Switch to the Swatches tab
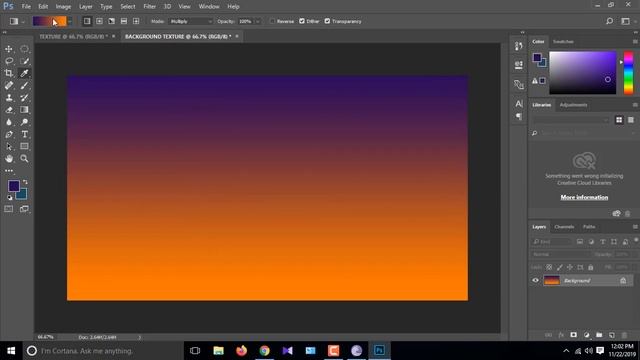 tap(563, 42)
